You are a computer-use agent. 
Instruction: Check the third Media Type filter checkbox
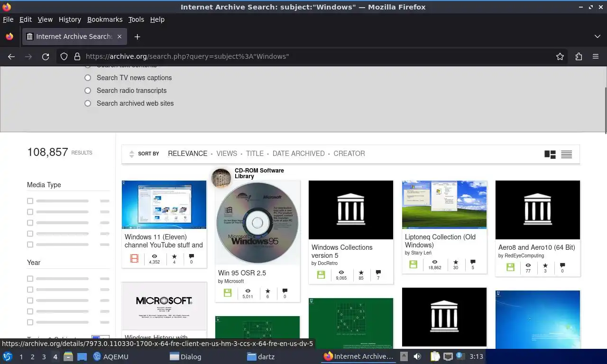tap(30, 223)
